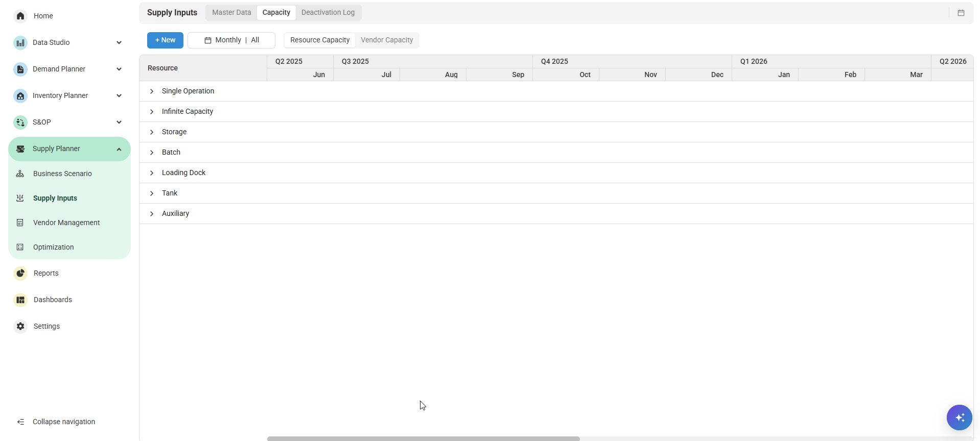Open the AI assistant sparkle button
The image size is (980, 441).
click(959, 418)
